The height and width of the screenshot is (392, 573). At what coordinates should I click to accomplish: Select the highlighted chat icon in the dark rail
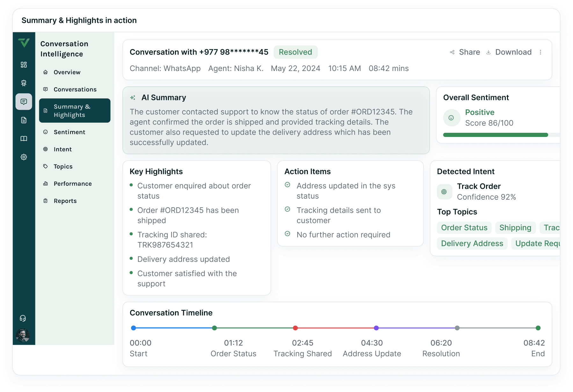(x=24, y=102)
